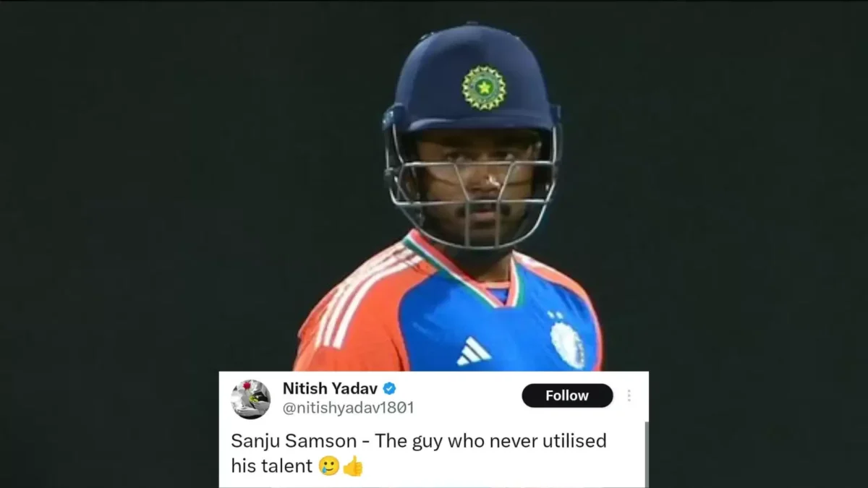This screenshot has height=488, width=868.
Task: Click the blue verified badge
Action: click(x=389, y=388)
